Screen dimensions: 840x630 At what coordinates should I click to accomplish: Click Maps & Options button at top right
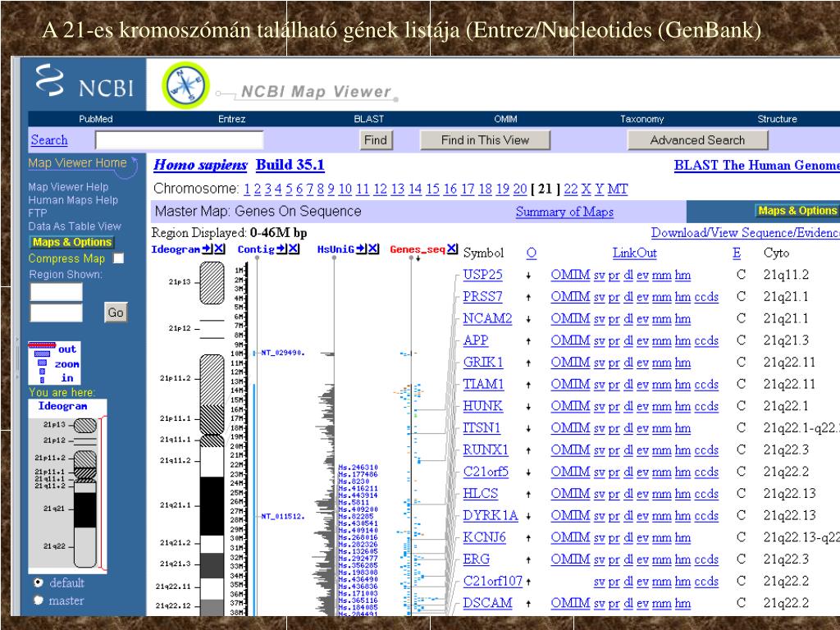(x=797, y=211)
